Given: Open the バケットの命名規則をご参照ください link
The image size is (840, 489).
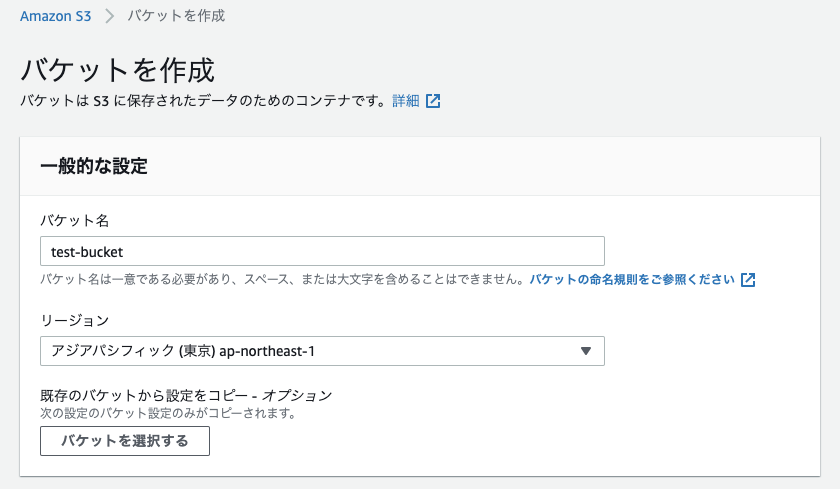Looking at the screenshot, I should click(x=632, y=279).
